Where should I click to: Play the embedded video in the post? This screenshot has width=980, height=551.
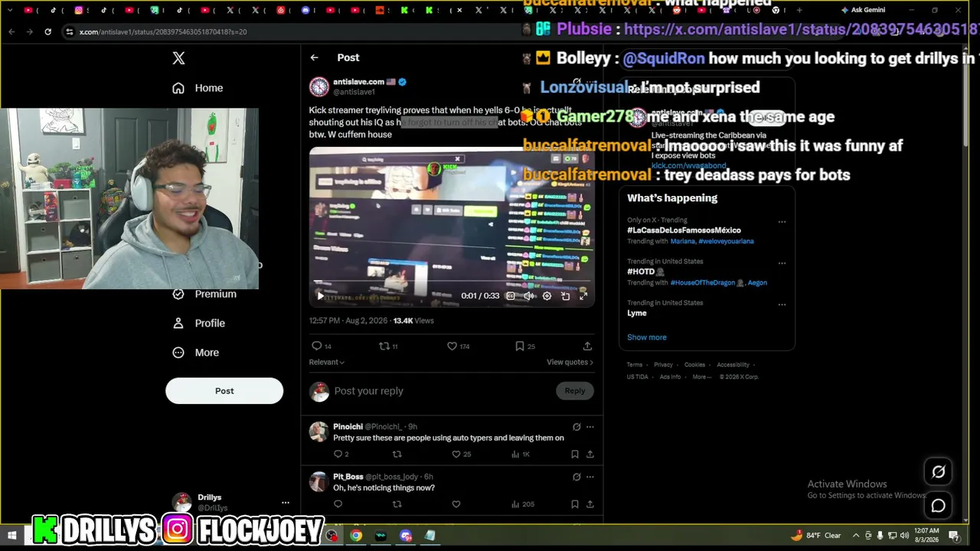click(x=321, y=296)
